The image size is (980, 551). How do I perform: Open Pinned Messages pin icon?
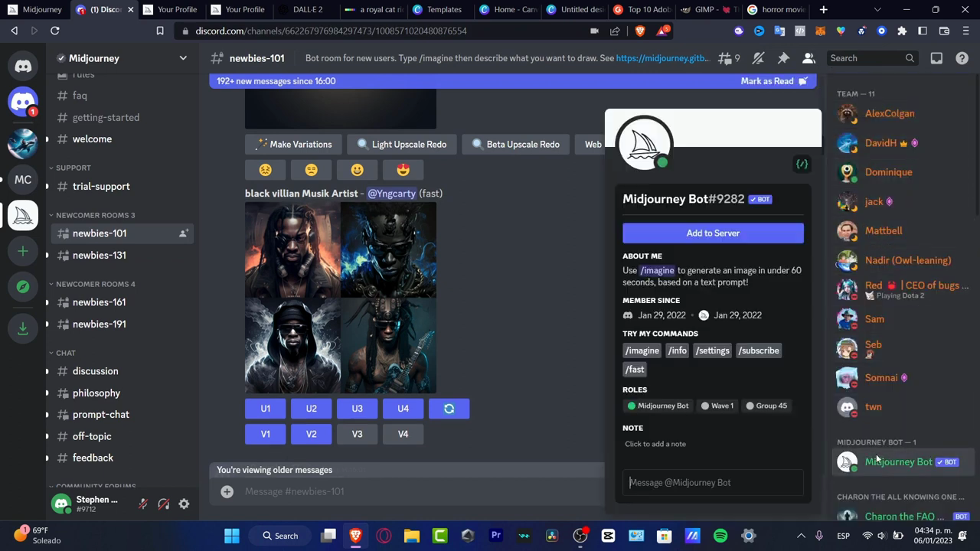783,58
